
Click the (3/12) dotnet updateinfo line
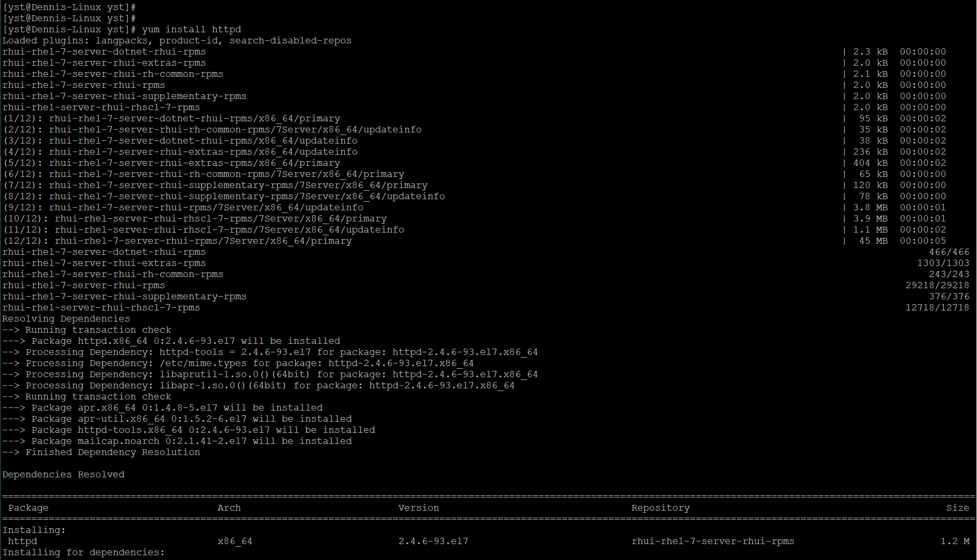pos(180,140)
